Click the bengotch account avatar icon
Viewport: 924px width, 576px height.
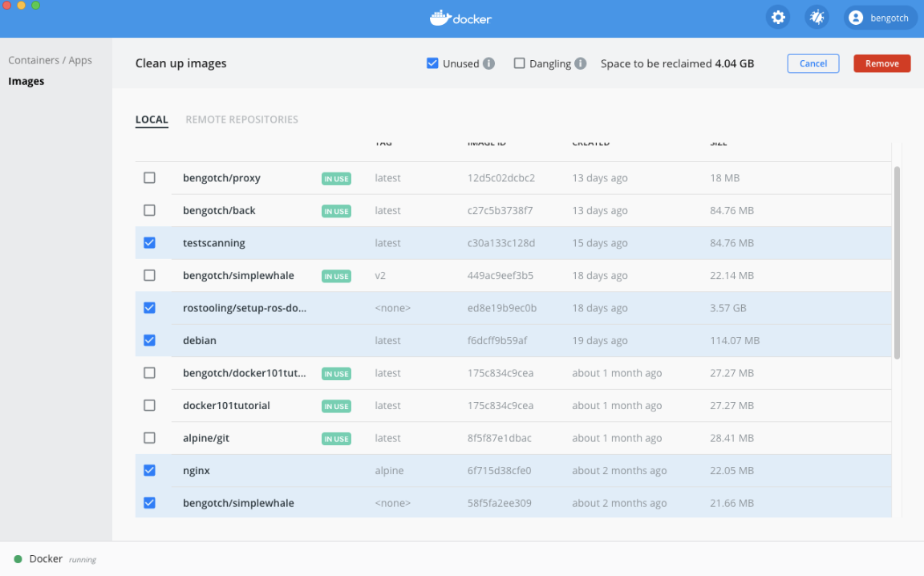click(853, 17)
